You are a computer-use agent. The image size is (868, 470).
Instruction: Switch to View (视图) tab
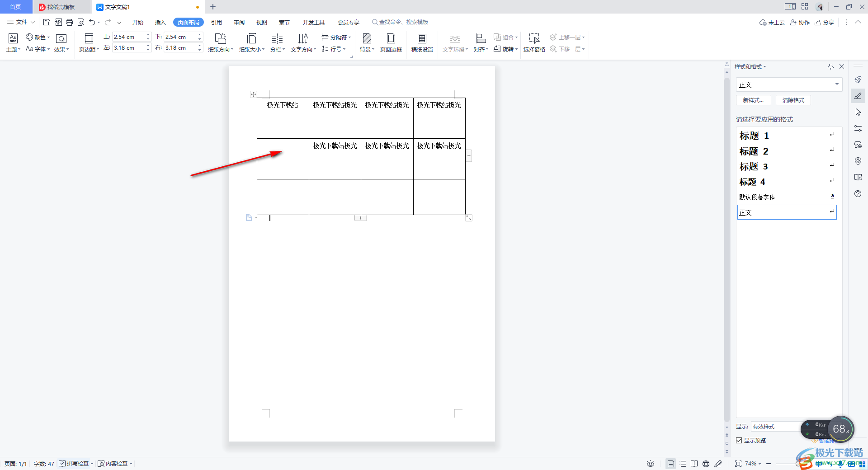coord(262,22)
